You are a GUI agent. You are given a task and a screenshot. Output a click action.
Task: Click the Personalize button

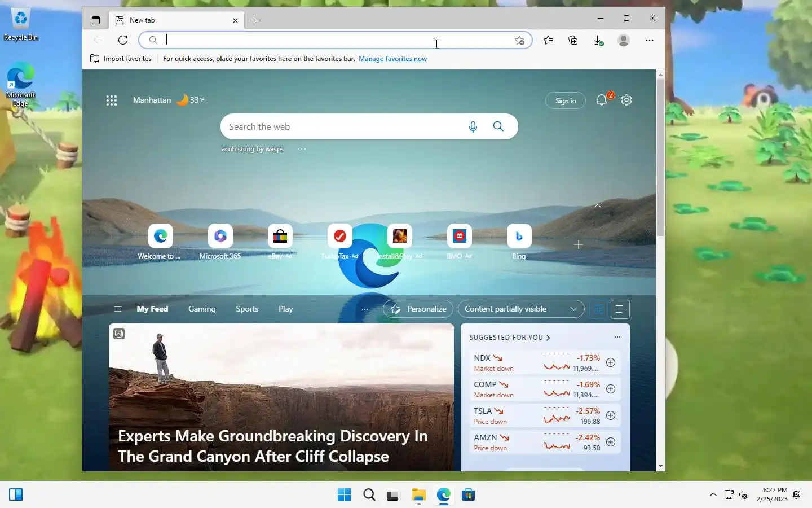click(x=418, y=309)
